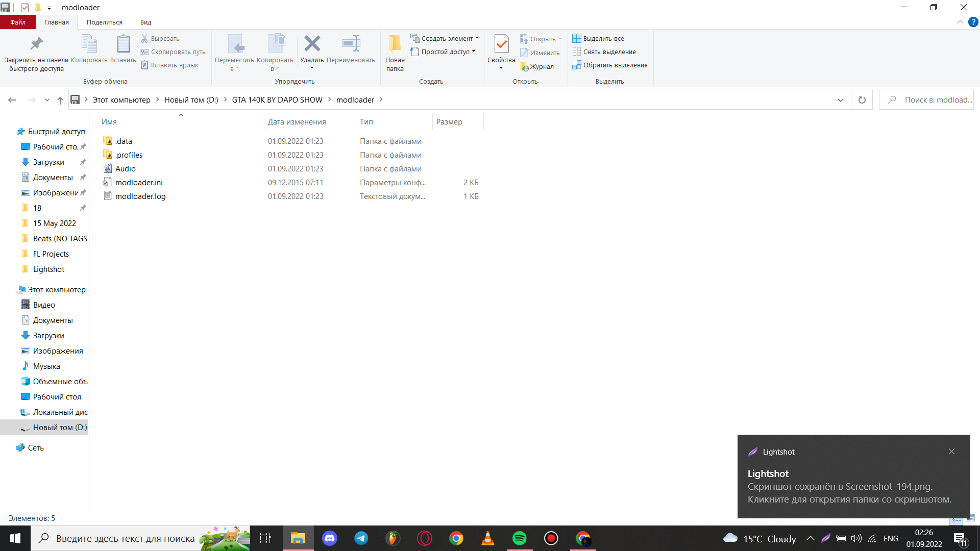
Task: Click the search box Поиск в: modloader
Action: click(926, 100)
